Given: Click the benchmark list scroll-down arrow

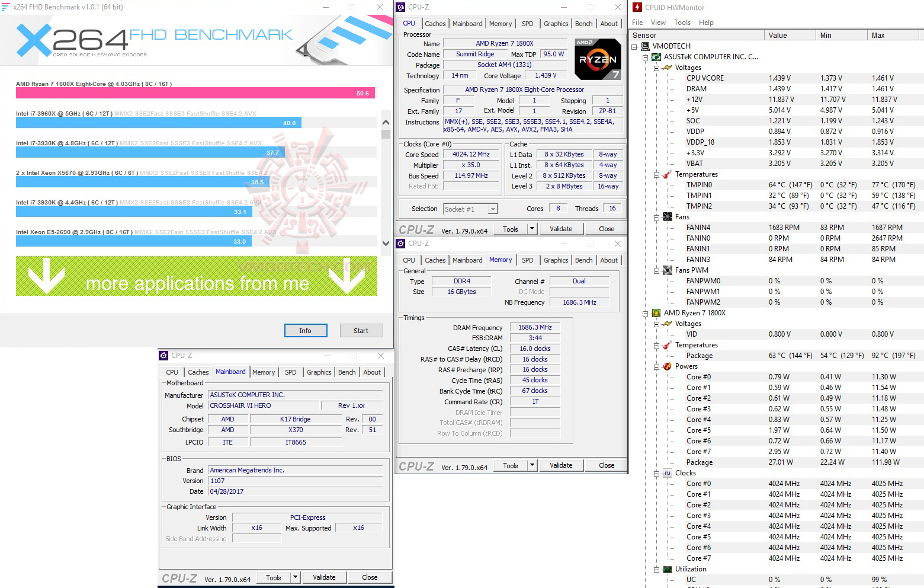Looking at the screenshot, I should (x=386, y=243).
